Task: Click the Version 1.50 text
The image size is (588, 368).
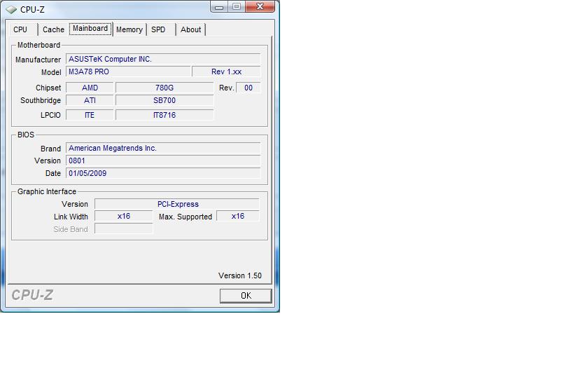Action: tap(240, 275)
